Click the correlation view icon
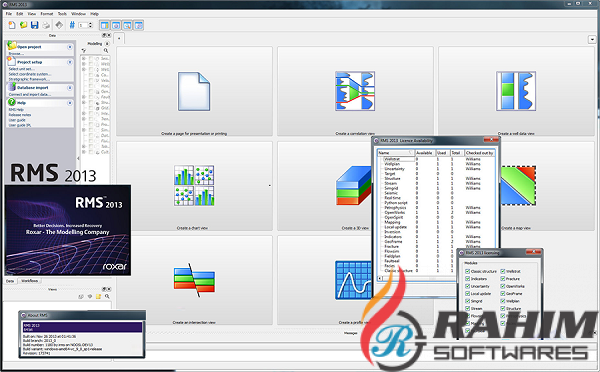The image size is (600, 372). 355,91
